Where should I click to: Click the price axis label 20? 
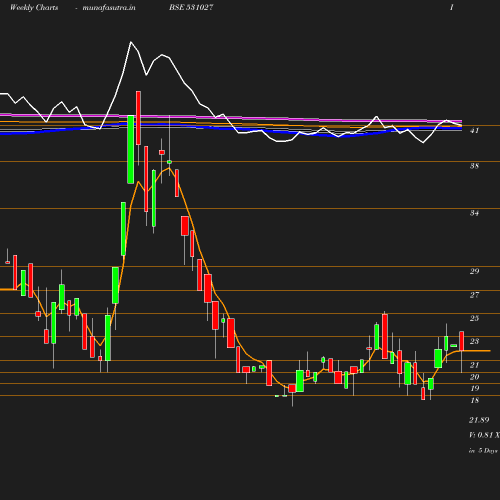point(474,377)
